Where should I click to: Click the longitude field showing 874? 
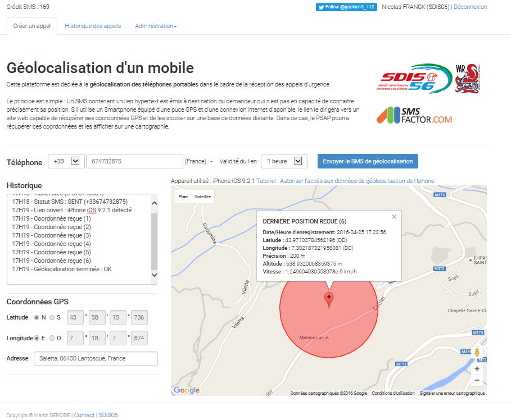point(139,338)
